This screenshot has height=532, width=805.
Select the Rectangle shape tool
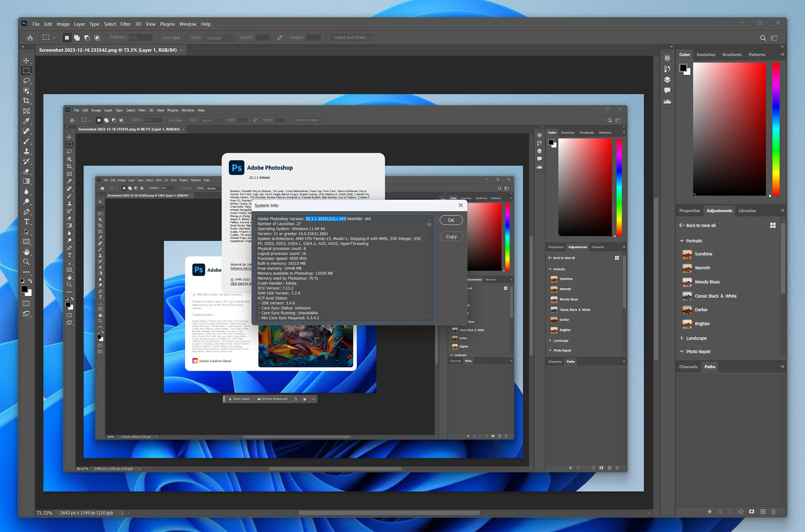pos(26,242)
